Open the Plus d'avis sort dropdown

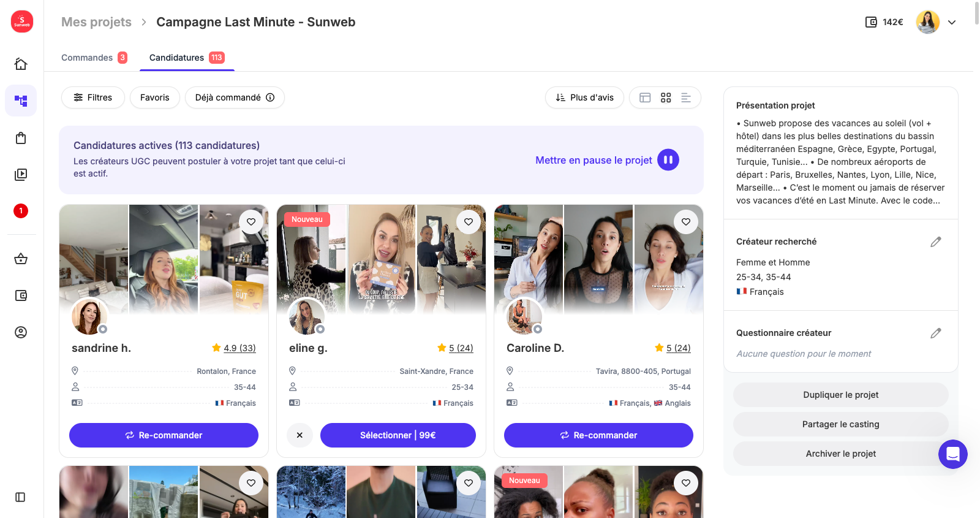pos(584,97)
